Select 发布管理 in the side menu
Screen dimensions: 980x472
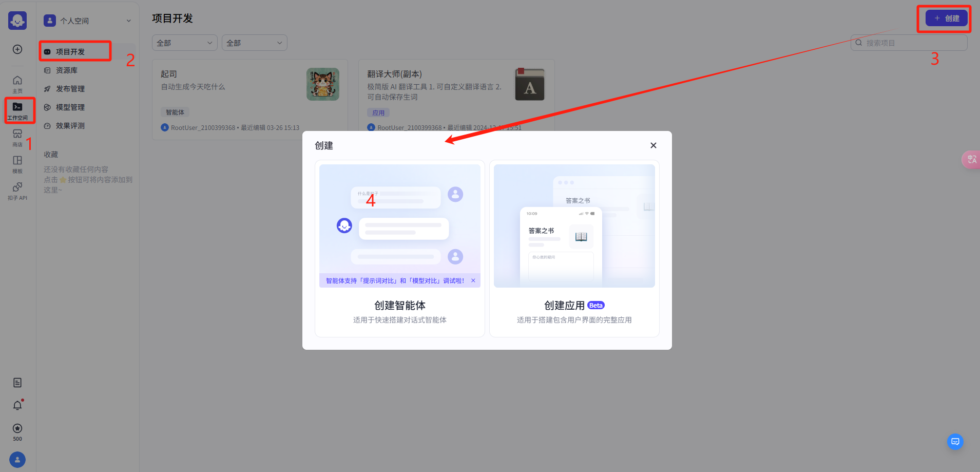coord(70,89)
